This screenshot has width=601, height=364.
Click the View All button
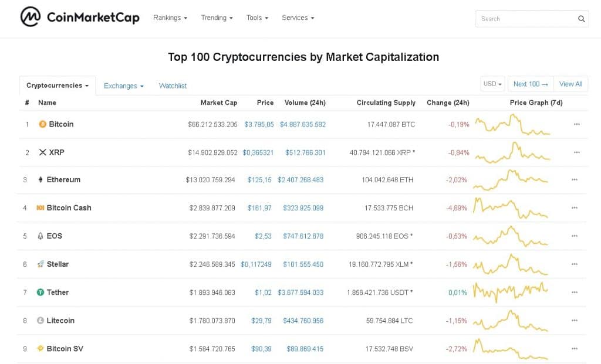[570, 84]
